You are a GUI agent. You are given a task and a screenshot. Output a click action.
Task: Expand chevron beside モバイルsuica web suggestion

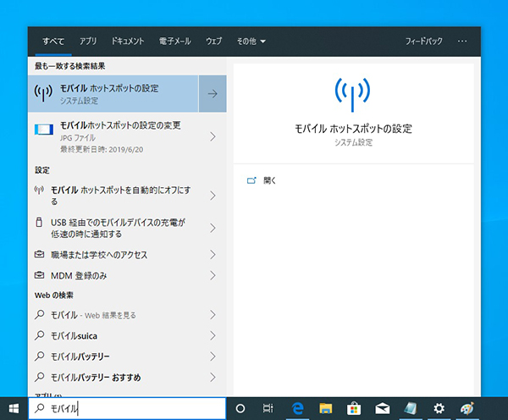pos(212,335)
